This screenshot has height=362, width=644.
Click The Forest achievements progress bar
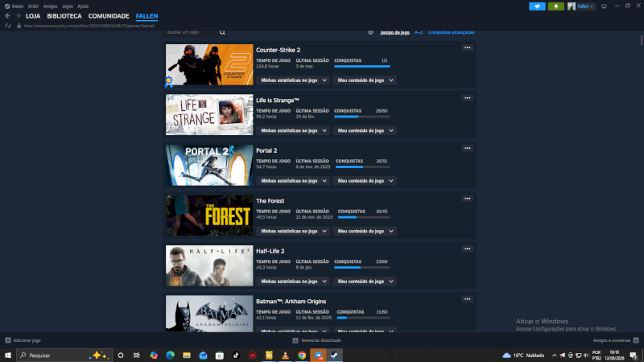(x=364, y=217)
